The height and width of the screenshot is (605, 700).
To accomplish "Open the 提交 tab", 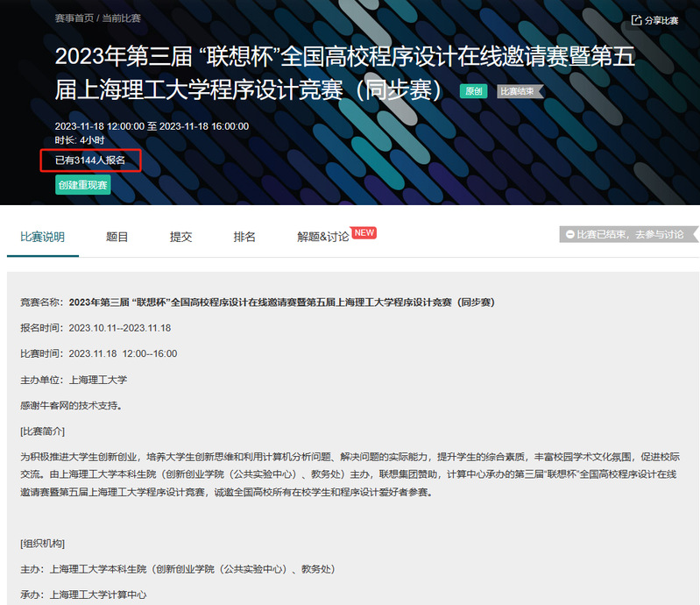I will (180, 237).
